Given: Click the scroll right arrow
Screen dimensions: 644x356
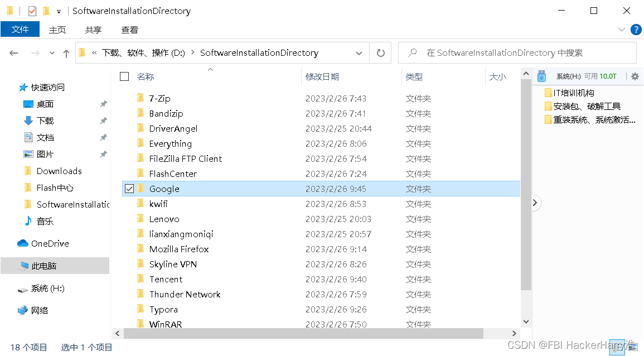Looking at the screenshot, I should (x=514, y=333).
